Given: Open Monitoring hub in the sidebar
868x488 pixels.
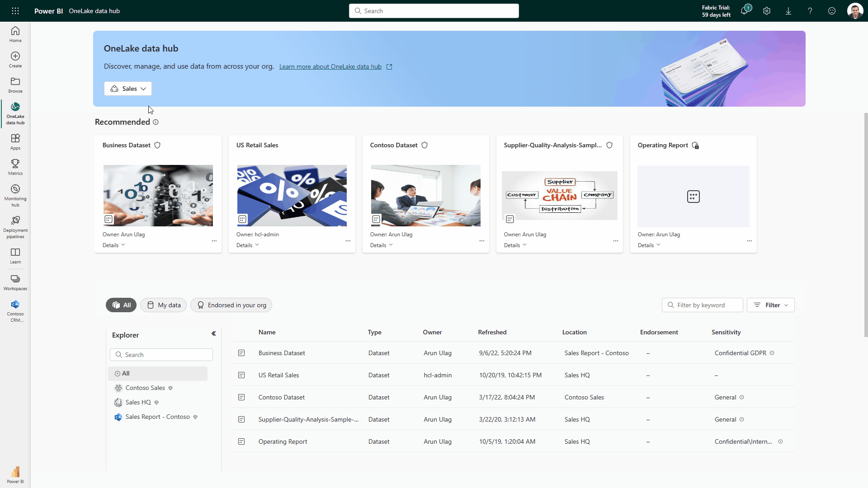Looking at the screenshot, I should 15,196.
